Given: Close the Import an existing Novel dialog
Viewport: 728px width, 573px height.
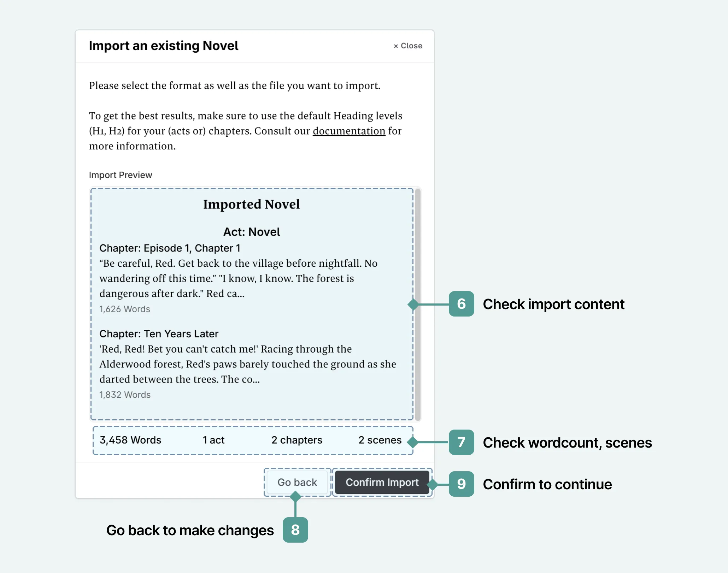Looking at the screenshot, I should coord(408,46).
